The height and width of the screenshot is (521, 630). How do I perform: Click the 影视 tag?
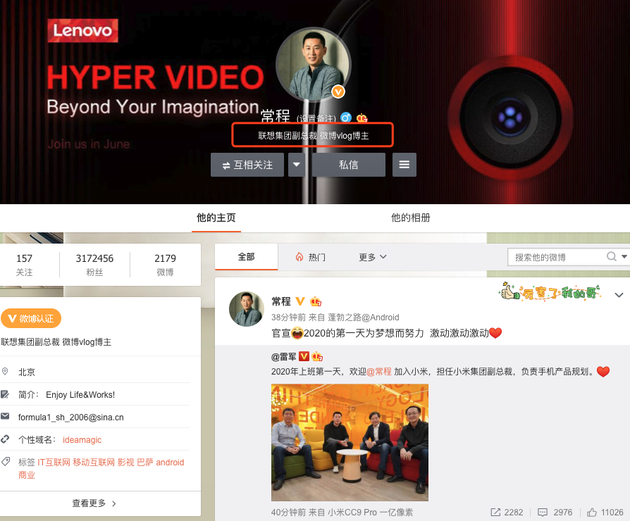(126, 462)
